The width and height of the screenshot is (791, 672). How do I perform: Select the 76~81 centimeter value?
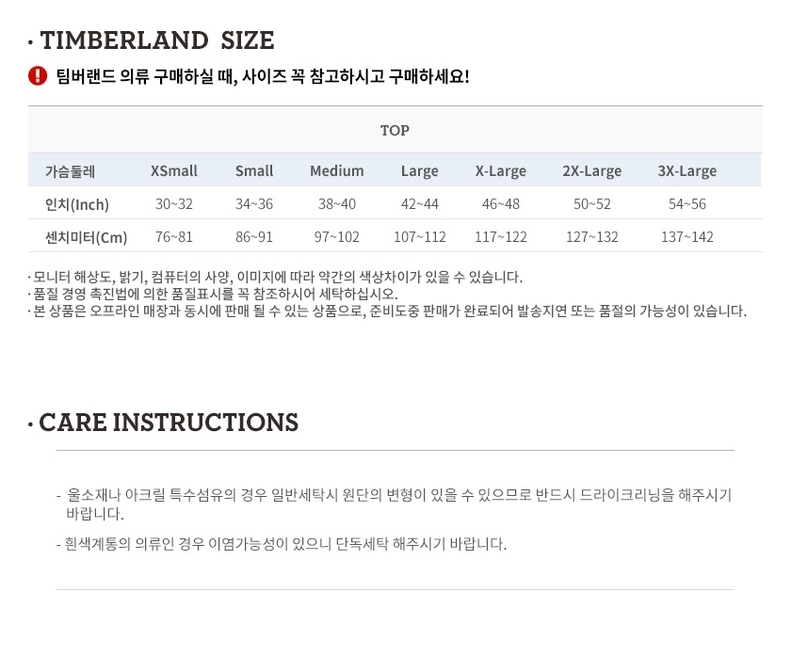[x=174, y=236]
